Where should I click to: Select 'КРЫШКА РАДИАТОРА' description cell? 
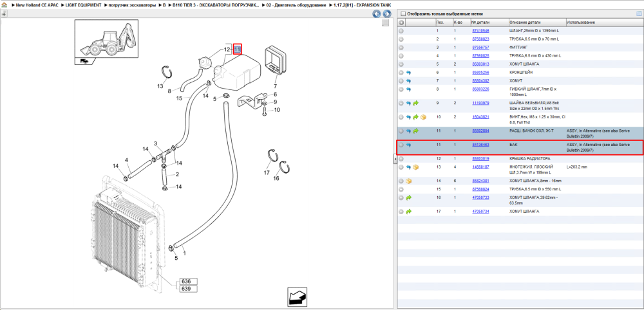(x=530, y=159)
